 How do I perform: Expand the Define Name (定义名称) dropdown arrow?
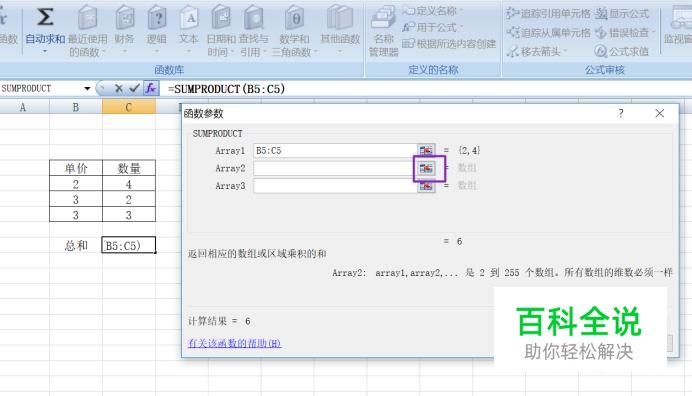pos(462,10)
